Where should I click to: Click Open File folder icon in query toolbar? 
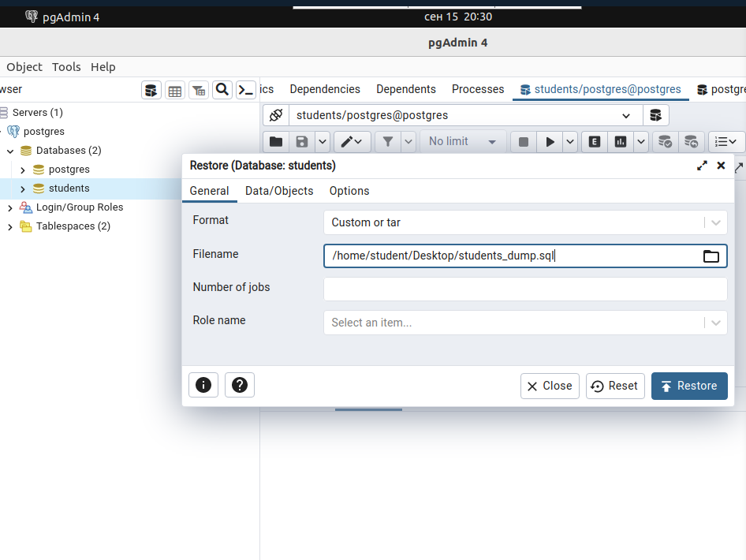pyautogui.click(x=276, y=142)
